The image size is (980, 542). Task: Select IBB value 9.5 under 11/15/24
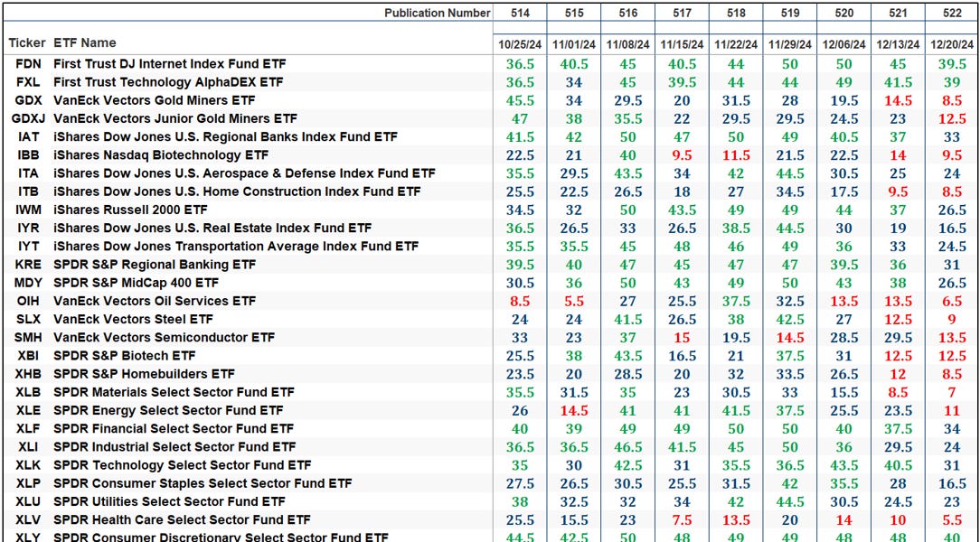(x=682, y=155)
